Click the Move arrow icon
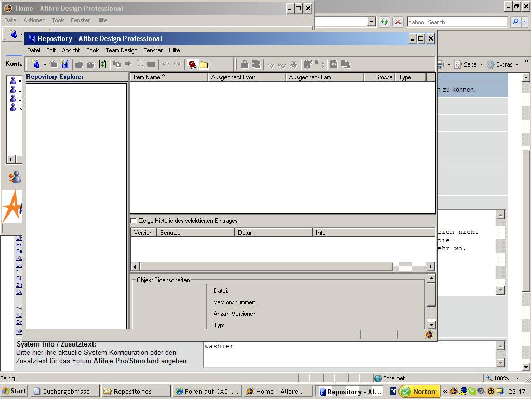The image size is (532, 399). tap(128, 64)
